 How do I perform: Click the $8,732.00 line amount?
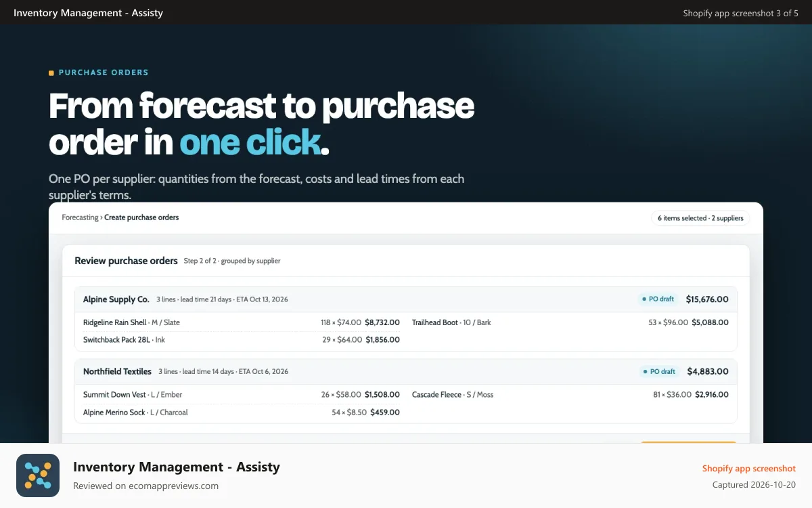(382, 322)
